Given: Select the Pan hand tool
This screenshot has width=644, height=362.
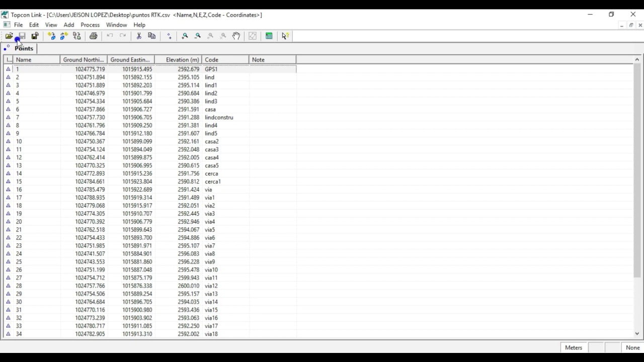Looking at the screenshot, I should point(236,36).
